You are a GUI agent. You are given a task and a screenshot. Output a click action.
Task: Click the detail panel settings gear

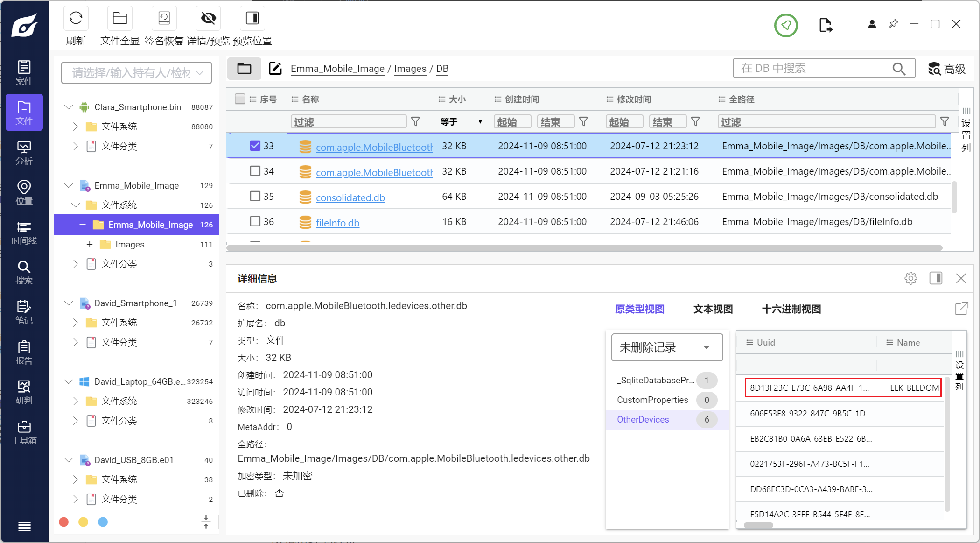pyautogui.click(x=910, y=278)
